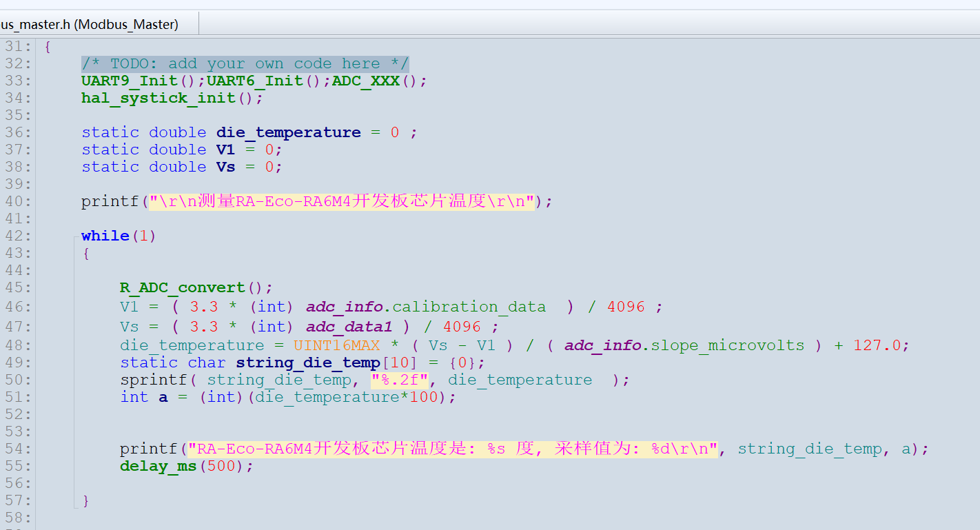Click the "%.2f" format string

coord(400,380)
